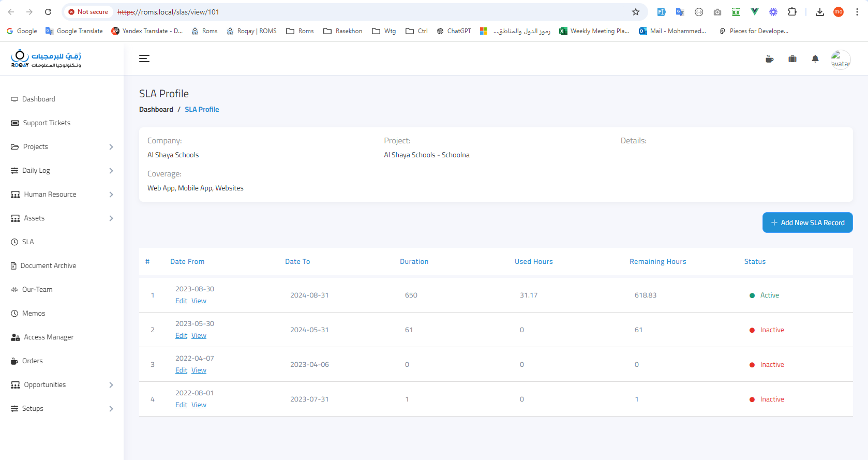868x460 pixels.
Task: Expand the Setups sidebar section
Action: (x=62, y=409)
